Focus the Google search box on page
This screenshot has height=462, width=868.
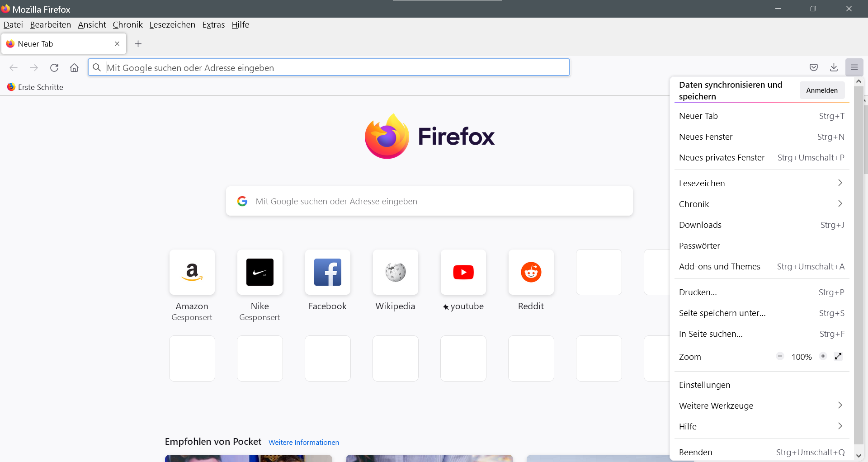(x=429, y=201)
